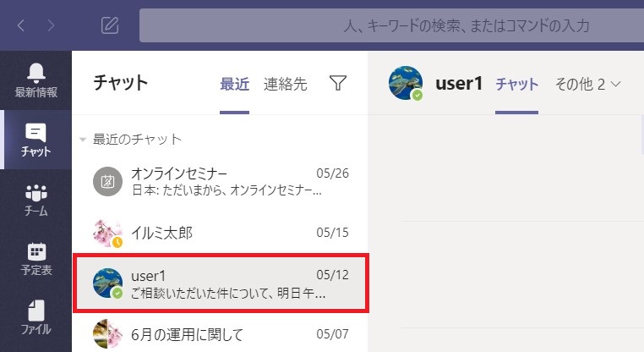Click user1's avatar in the chat header
The height and width of the screenshot is (352, 644).
pos(406,83)
